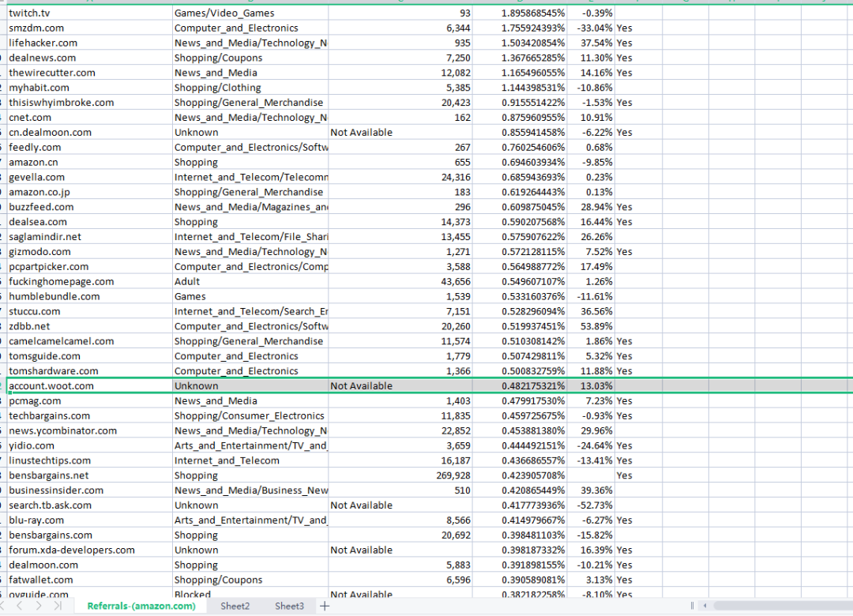This screenshot has width=853, height=616.
Task: Click the fatwallet.com cell
Action: tap(90, 580)
